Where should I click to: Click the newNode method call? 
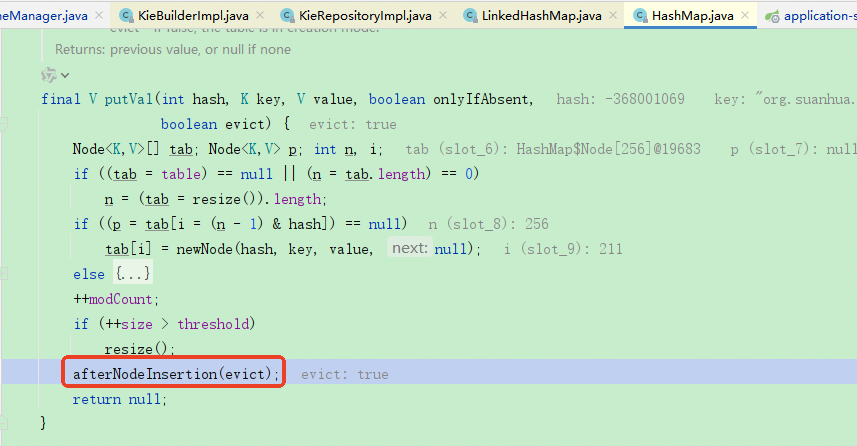pyautogui.click(x=205, y=249)
